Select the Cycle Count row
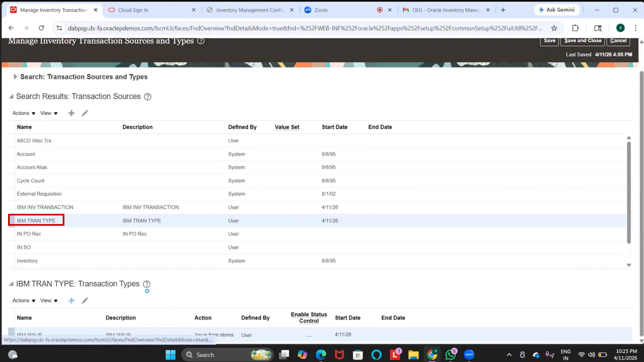The image size is (644, 362). 317,181
